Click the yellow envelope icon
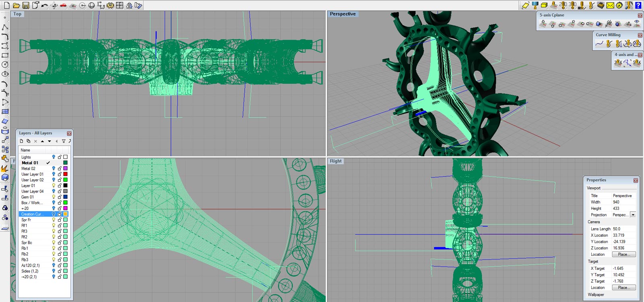Image resolution: width=644 pixels, height=302 pixels. 610,5
